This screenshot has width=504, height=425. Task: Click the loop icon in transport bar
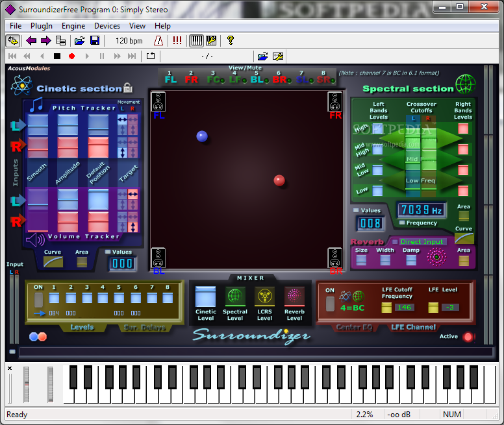151,56
